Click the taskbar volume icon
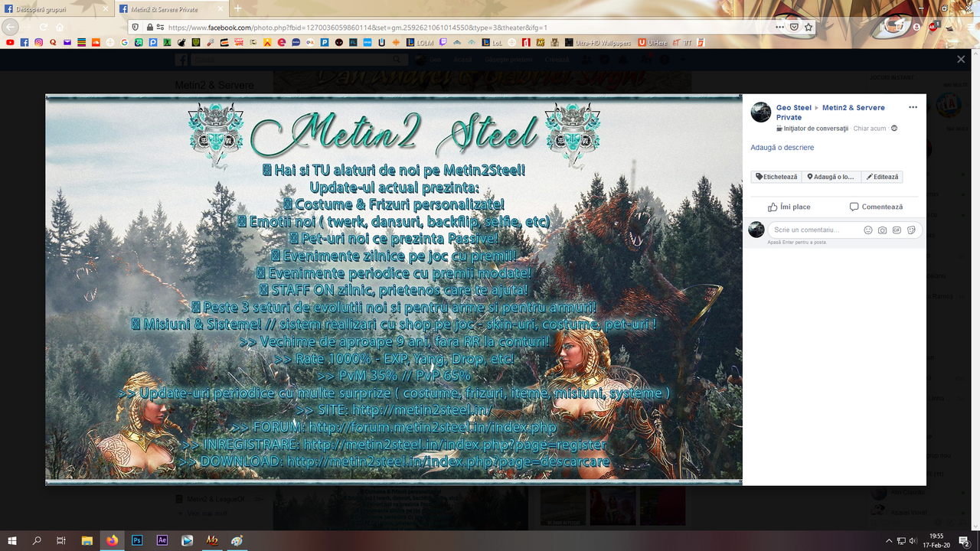Viewport: 980px width, 551px height. pos(913,540)
